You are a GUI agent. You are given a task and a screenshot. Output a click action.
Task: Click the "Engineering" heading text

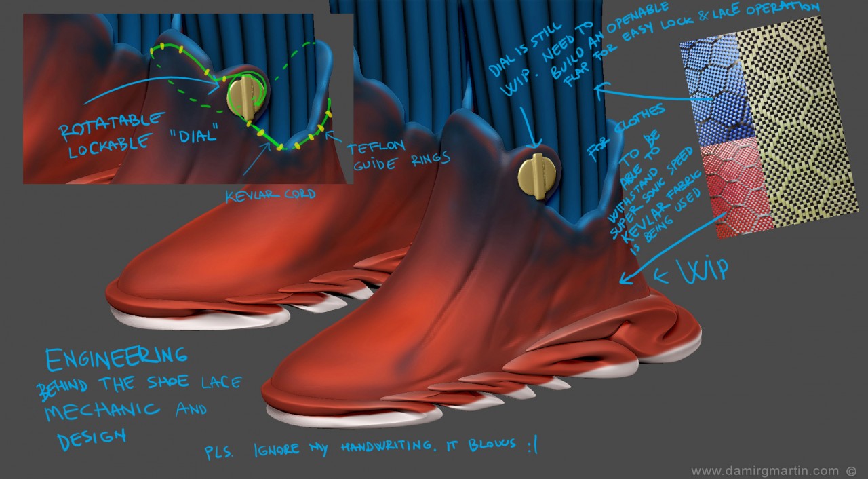(x=115, y=357)
